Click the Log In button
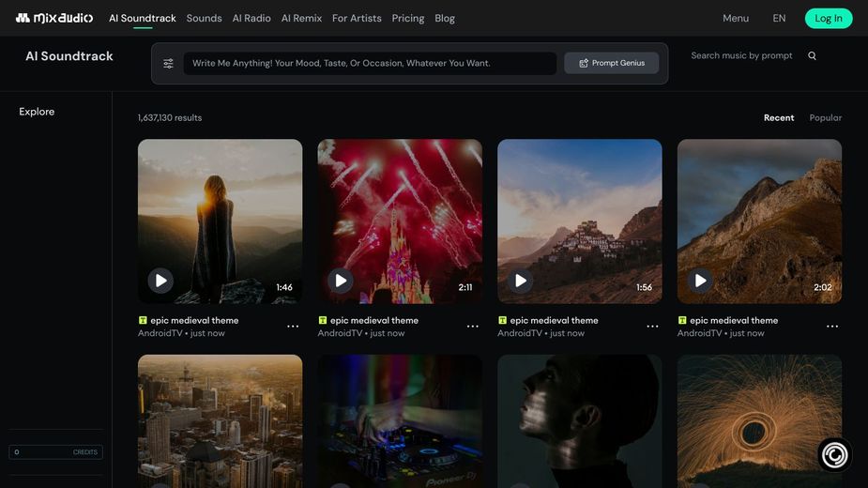 point(829,18)
